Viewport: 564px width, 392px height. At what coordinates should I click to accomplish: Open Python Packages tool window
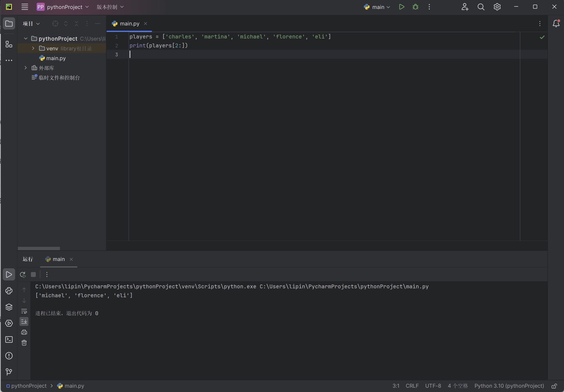point(9,307)
